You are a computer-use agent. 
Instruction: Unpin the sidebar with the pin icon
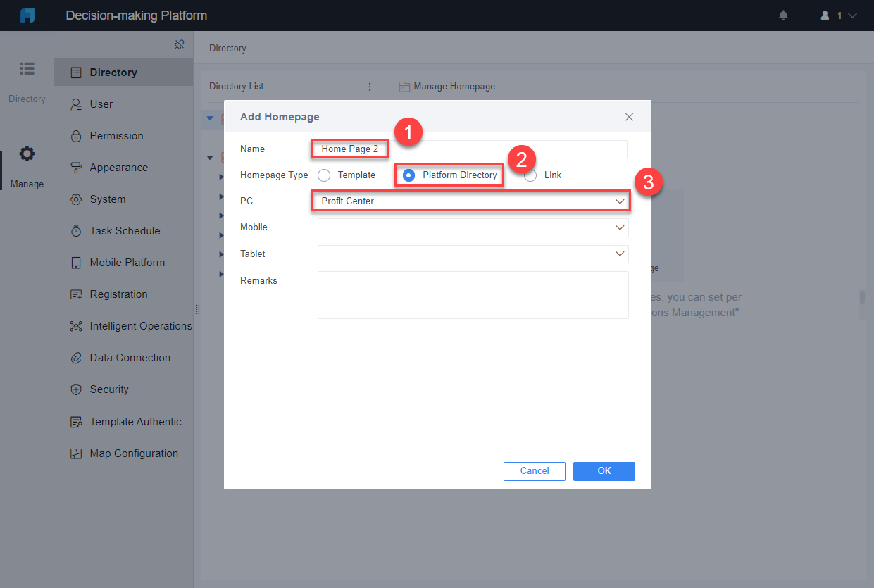coord(180,44)
